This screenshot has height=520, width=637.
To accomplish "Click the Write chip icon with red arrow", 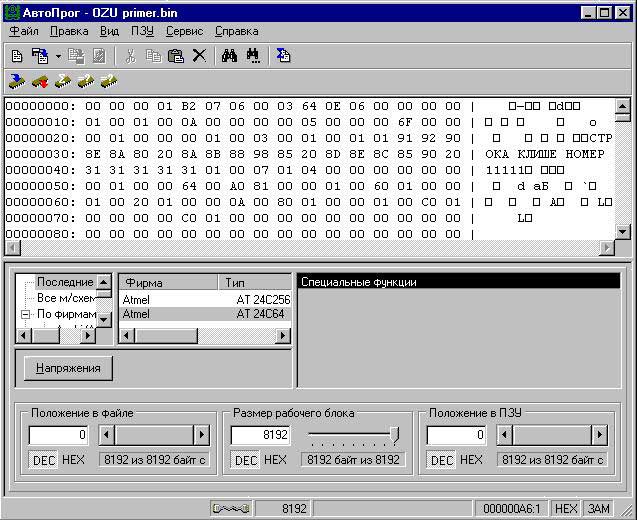I will (x=40, y=80).
